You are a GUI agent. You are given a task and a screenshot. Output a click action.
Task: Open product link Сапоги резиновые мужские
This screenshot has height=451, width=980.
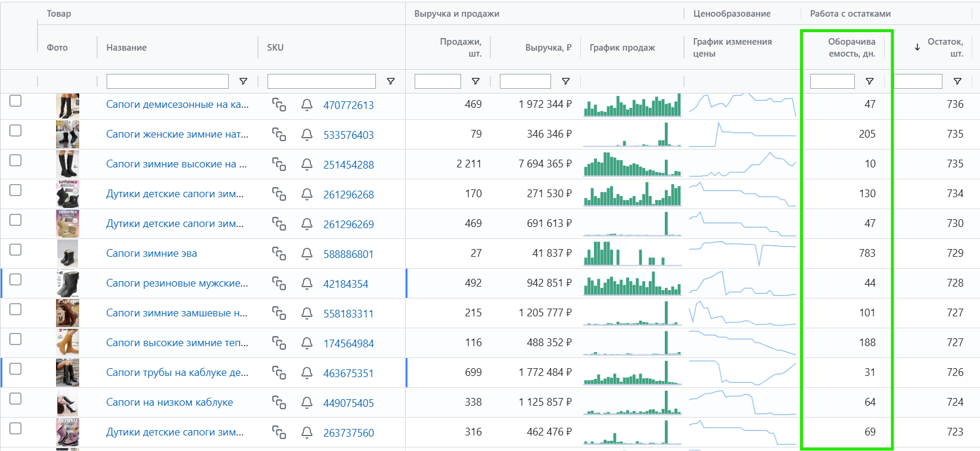click(x=177, y=283)
